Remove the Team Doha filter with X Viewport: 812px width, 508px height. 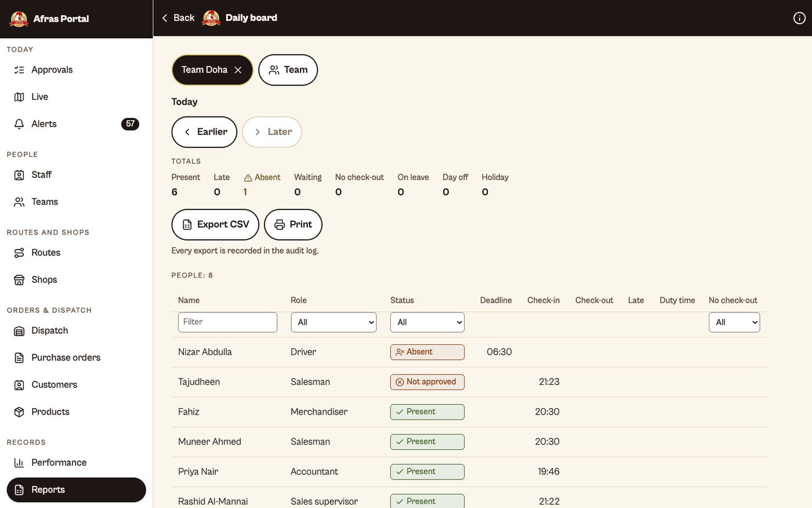click(x=238, y=70)
